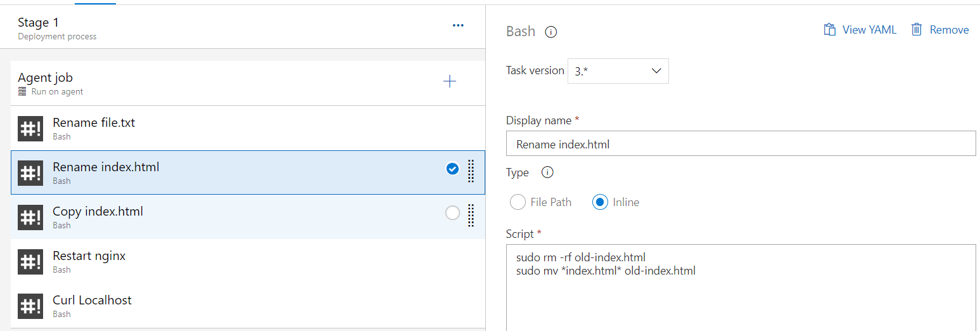Check the circle on Copy index.html task

pos(452,213)
